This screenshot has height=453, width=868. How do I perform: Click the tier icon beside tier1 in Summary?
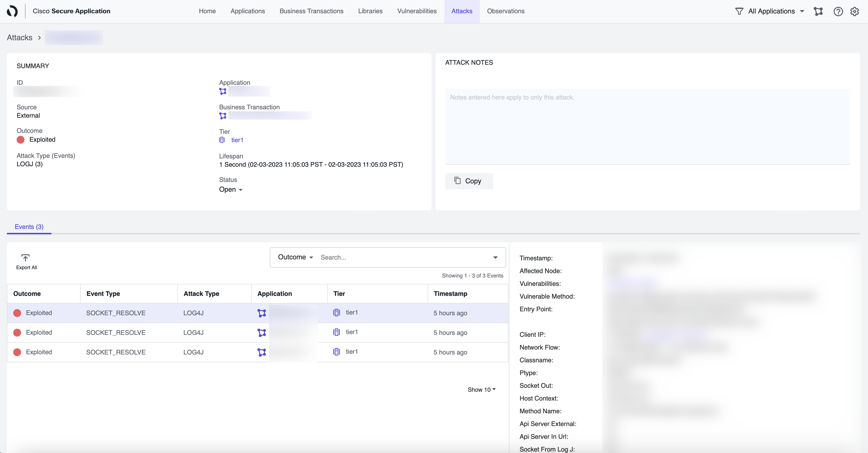click(222, 140)
